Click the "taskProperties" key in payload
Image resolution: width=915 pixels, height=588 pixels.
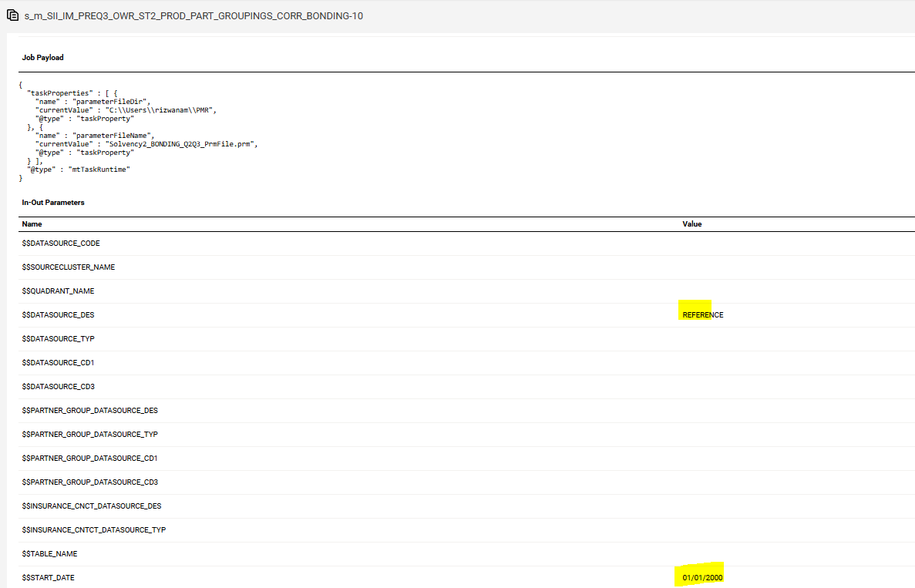coord(59,93)
